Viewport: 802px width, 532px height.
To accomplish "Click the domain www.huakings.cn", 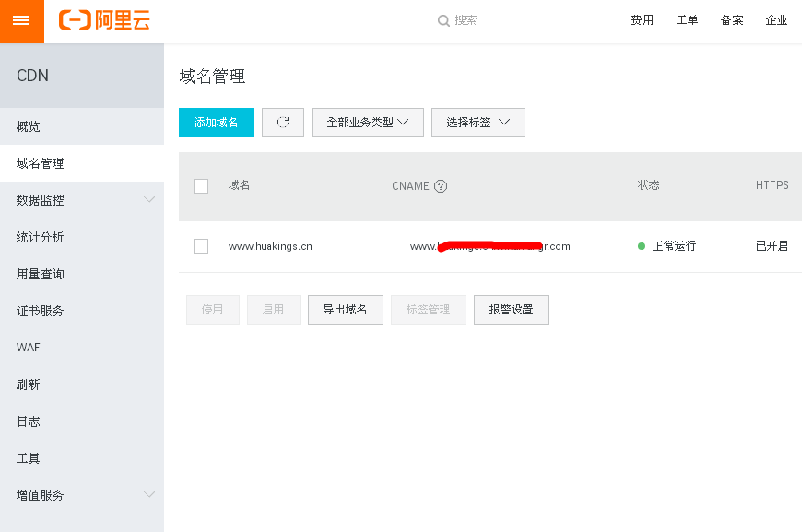I will [270, 246].
